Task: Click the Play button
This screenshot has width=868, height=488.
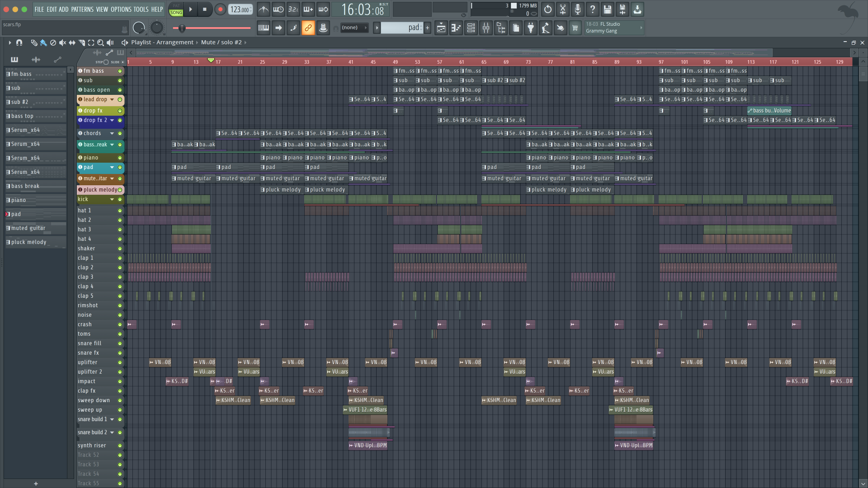Action: tap(190, 9)
